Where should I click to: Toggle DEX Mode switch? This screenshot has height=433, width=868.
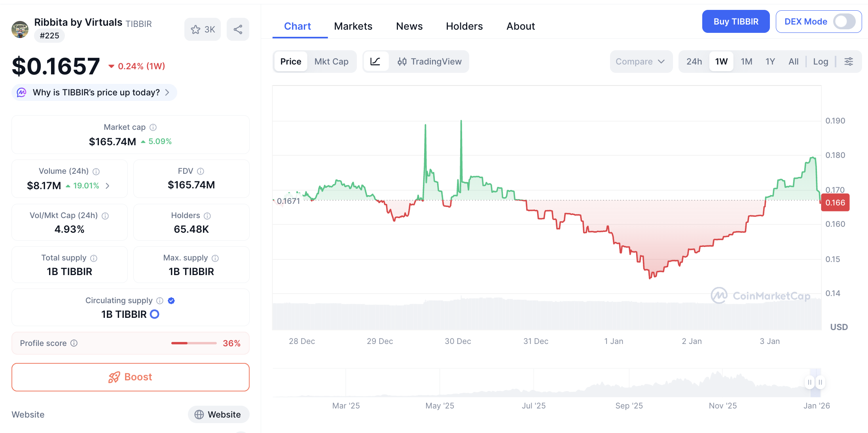coord(844,21)
